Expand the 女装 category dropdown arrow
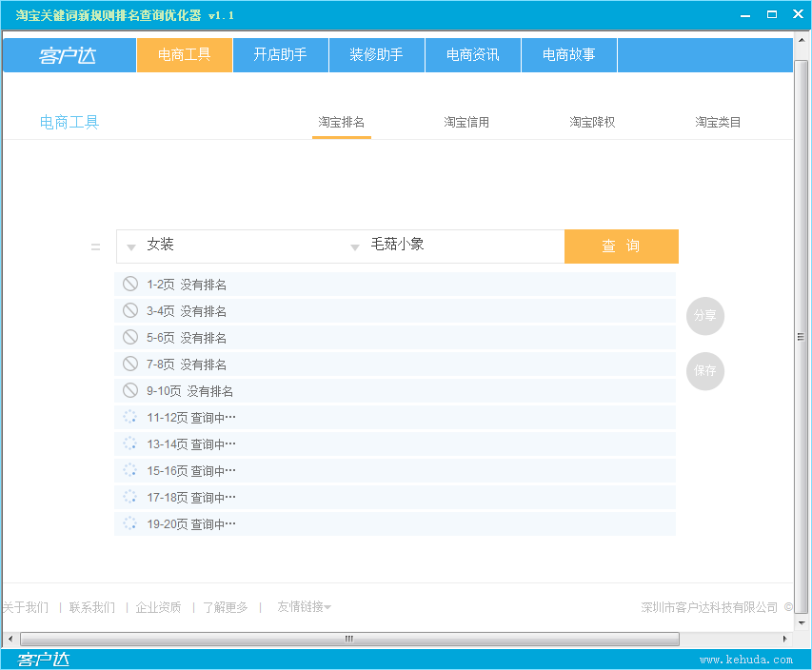812x670 pixels. point(131,247)
